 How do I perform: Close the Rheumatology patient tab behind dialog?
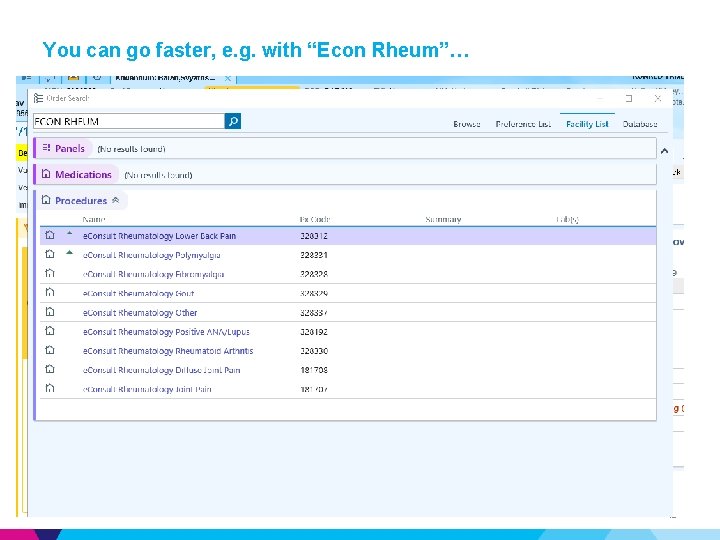228,79
